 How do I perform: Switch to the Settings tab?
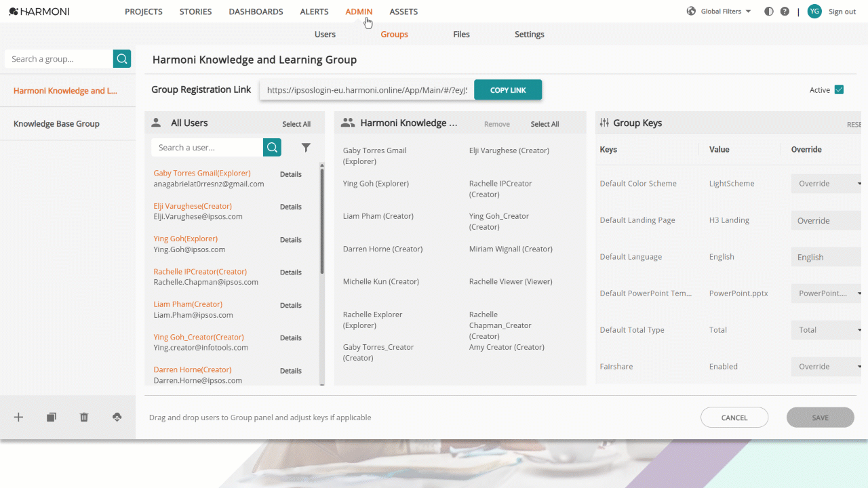pos(529,34)
